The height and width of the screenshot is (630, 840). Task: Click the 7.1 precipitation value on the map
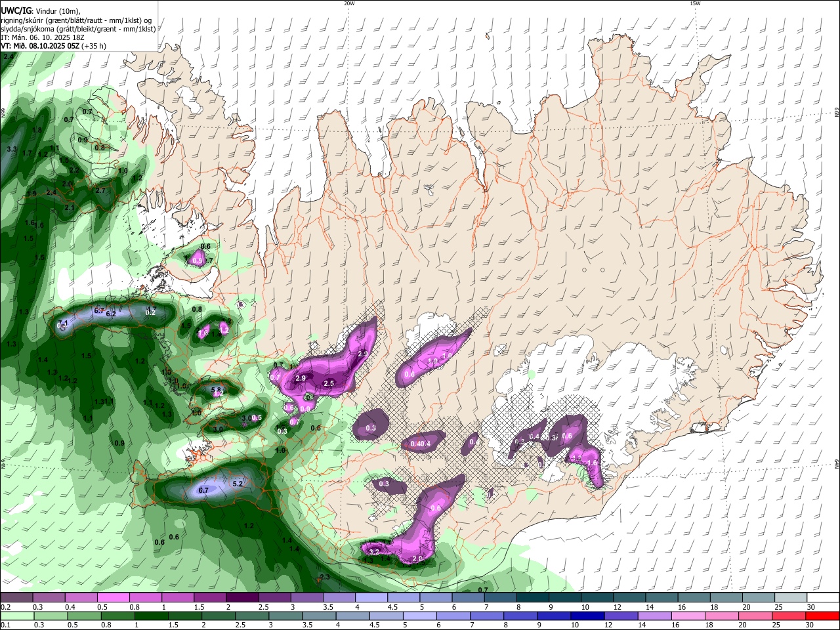[x=63, y=324]
